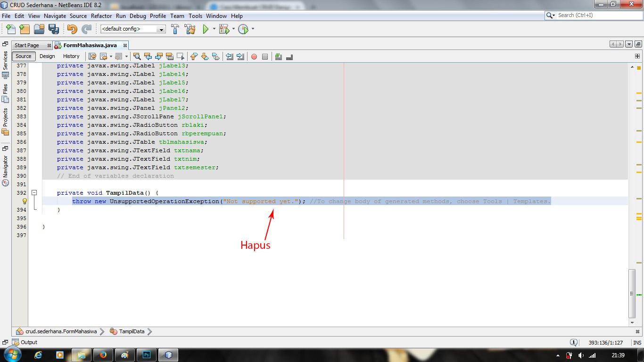Image resolution: width=644 pixels, height=362 pixels.
Task: Toggle Bookmark icon in editor toolbar
Action: pos(215,57)
